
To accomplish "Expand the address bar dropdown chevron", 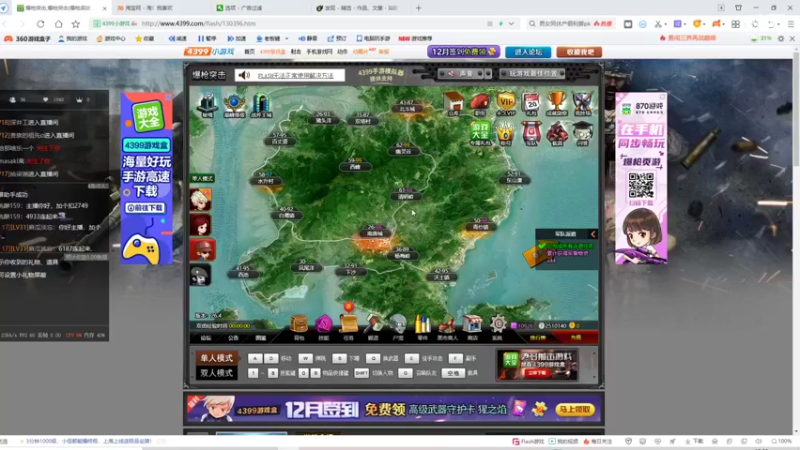I will point(511,23).
